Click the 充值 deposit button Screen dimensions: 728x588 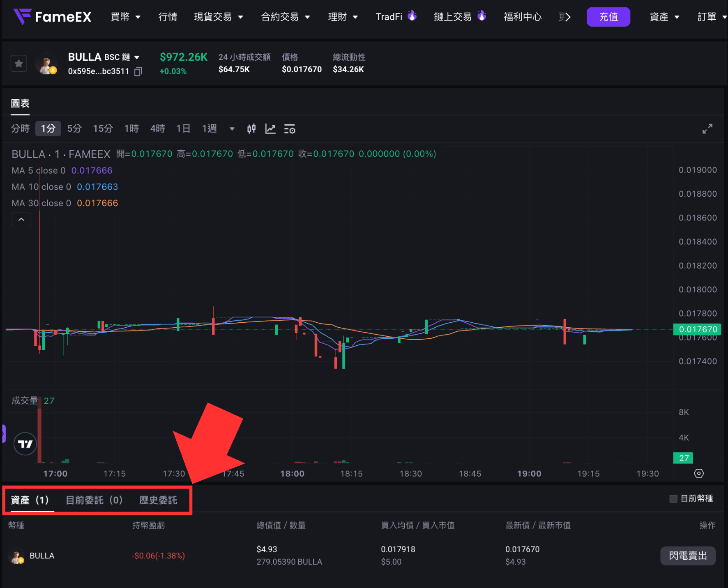(608, 17)
